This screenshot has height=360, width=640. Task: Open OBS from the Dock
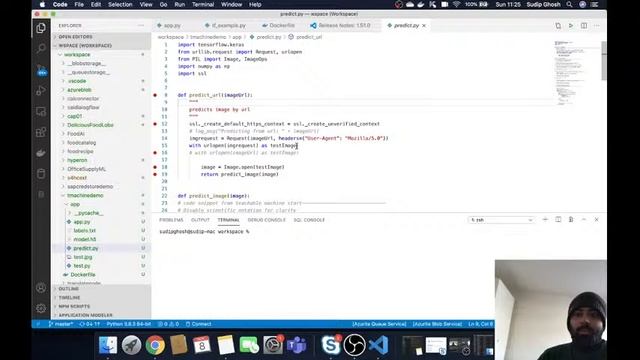tap(354, 345)
